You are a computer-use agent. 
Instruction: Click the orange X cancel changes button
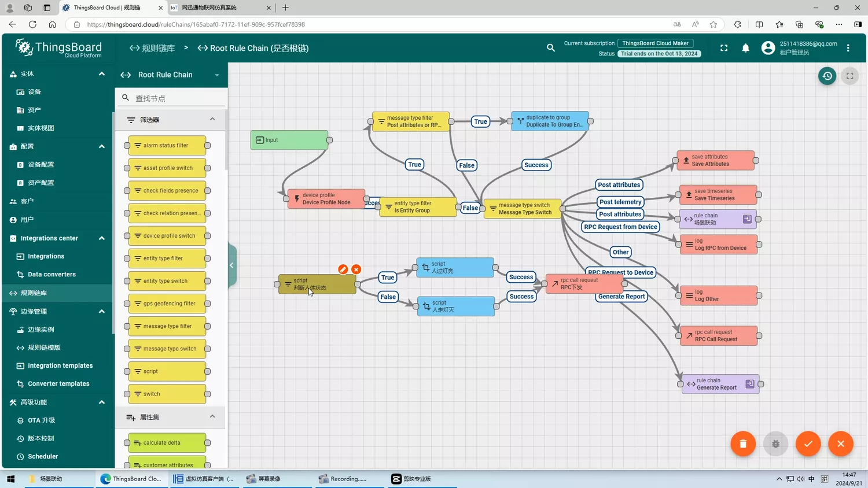point(840,443)
